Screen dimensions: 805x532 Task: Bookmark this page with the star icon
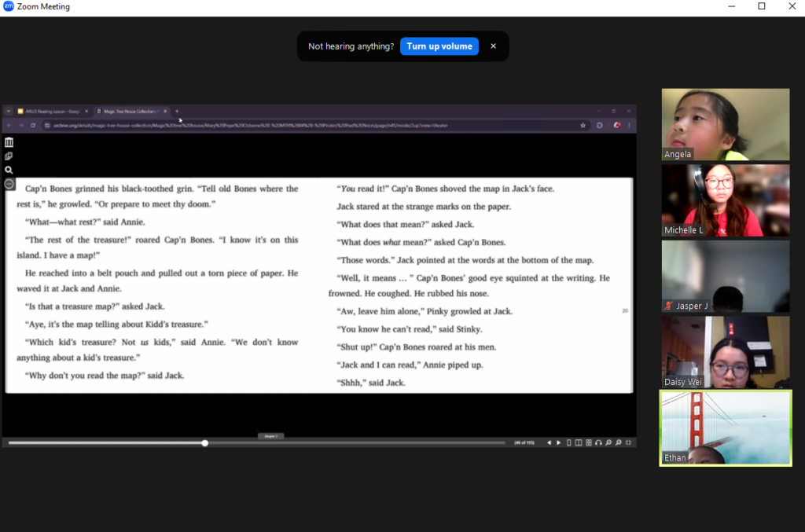coord(583,125)
